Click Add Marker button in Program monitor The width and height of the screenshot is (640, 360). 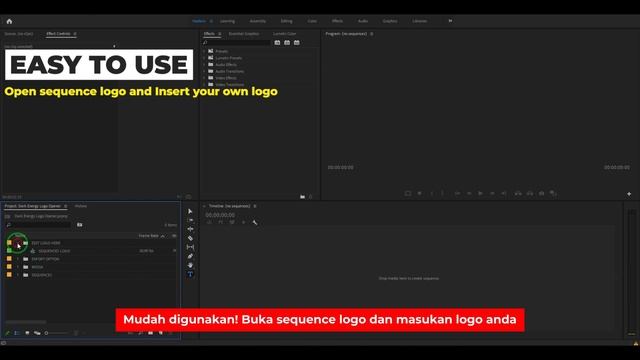[419, 193]
